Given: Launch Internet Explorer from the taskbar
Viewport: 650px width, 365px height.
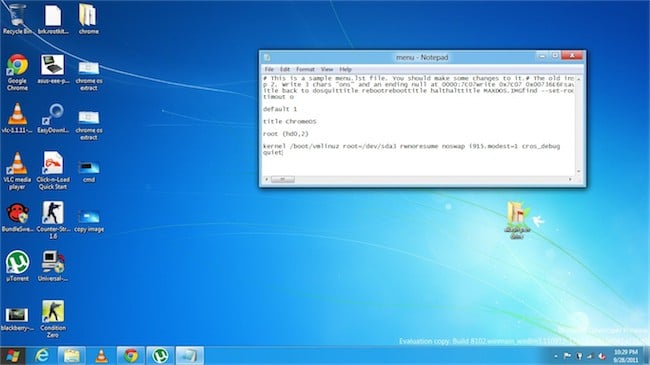Looking at the screenshot, I should point(42,355).
